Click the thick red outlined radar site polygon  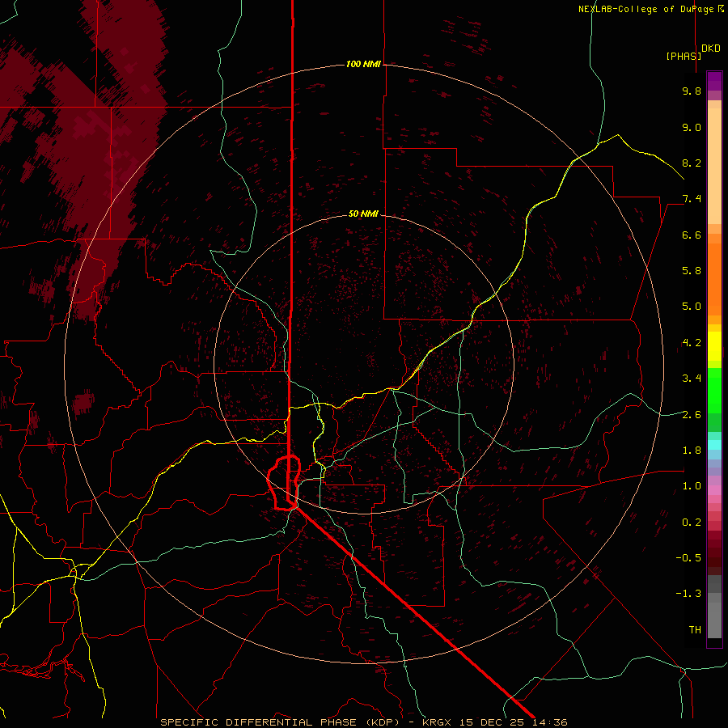coord(284,483)
